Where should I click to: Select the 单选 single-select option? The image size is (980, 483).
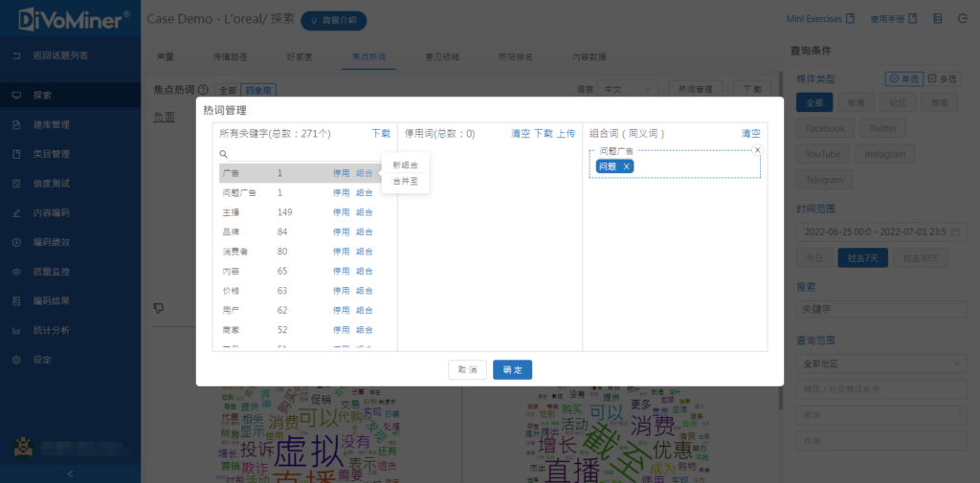tap(904, 78)
